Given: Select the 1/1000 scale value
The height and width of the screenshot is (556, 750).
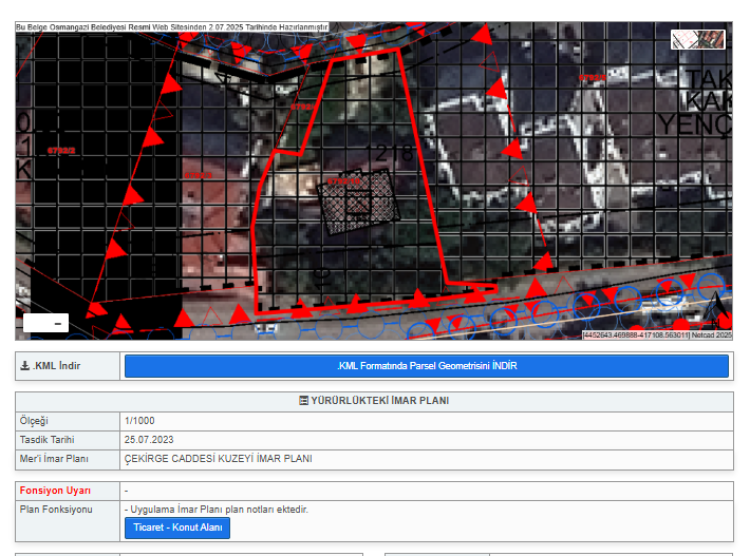Looking at the screenshot, I should click(x=140, y=421).
